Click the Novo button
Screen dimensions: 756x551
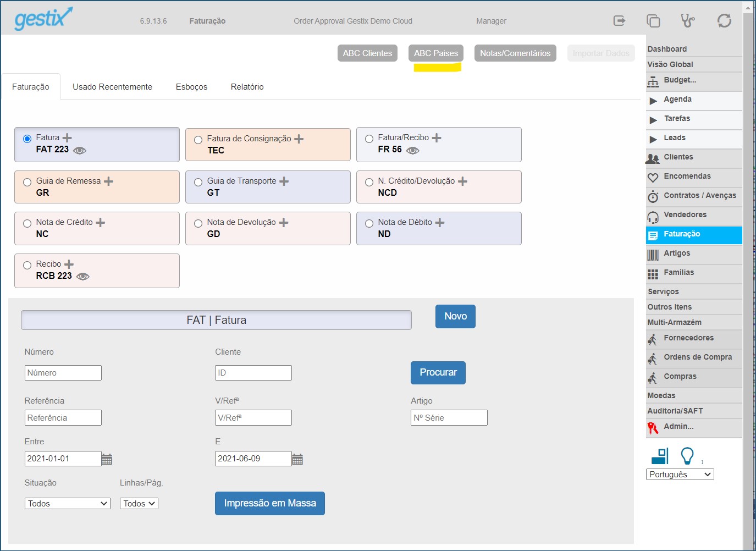point(455,316)
